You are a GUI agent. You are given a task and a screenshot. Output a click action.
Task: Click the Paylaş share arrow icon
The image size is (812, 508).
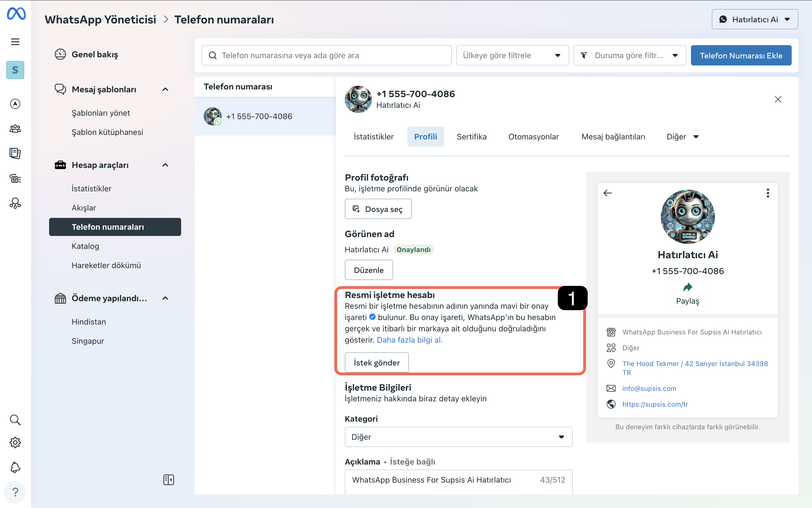coord(688,288)
